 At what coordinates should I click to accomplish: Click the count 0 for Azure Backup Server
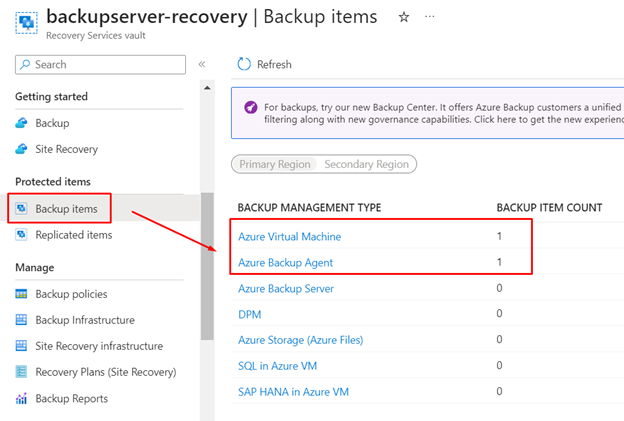[x=499, y=288]
